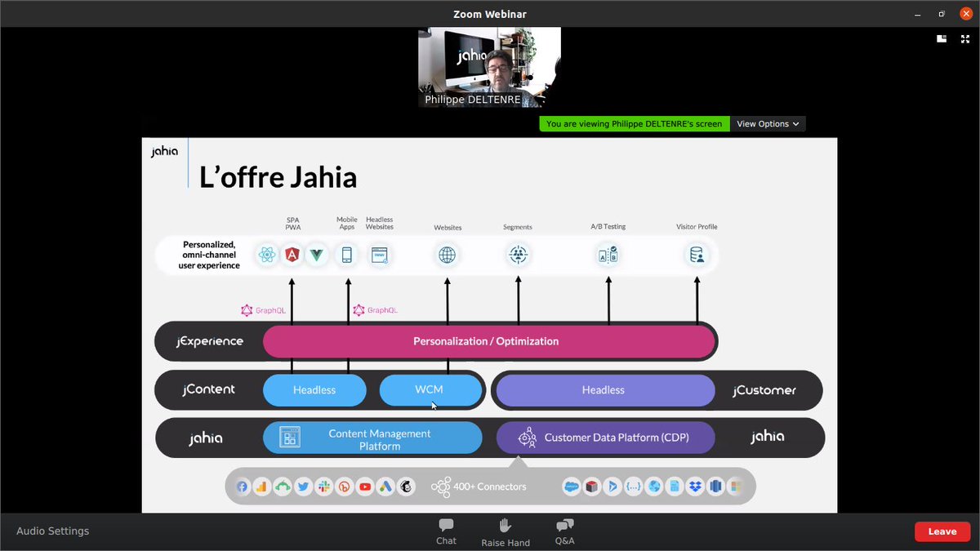
Task: Click the 'Customer Data Platform (CDP)' text
Action: 617,438
